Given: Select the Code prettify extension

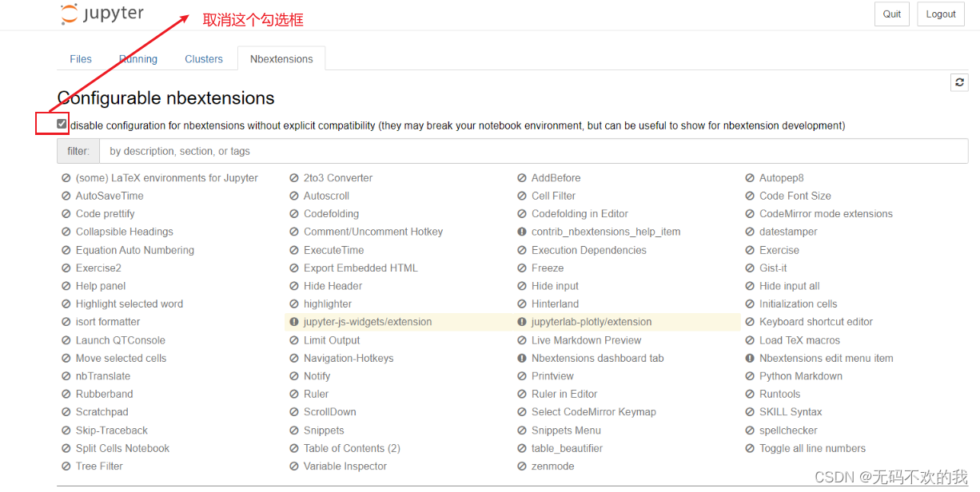Looking at the screenshot, I should pos(105,214).
